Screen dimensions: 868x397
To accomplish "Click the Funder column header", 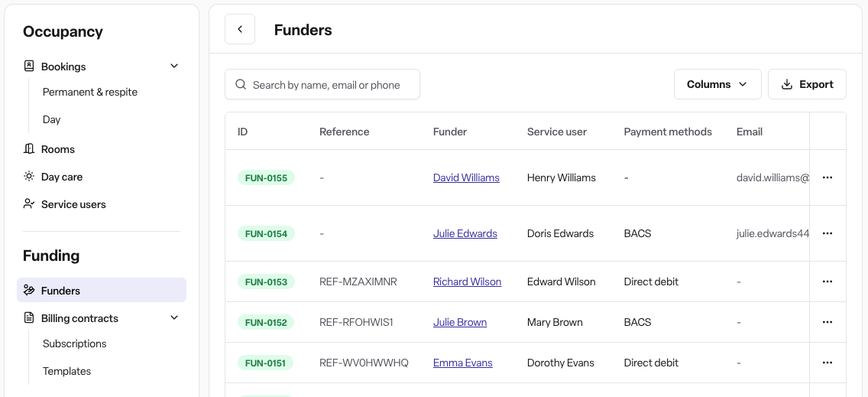I will click(450, 132).
